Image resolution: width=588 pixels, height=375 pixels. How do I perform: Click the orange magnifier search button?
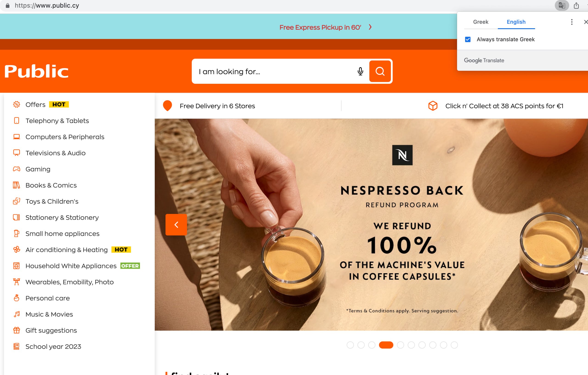pos(380,71)
